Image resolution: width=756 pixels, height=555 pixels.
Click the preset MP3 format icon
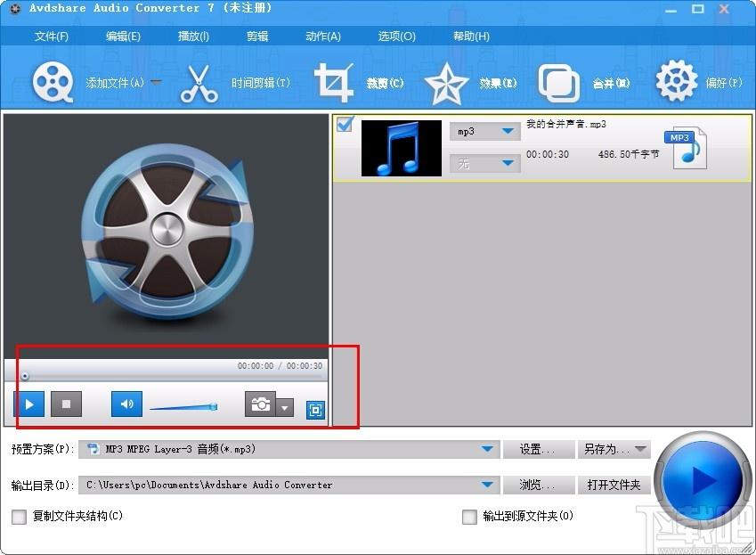[x=92, y=449]
